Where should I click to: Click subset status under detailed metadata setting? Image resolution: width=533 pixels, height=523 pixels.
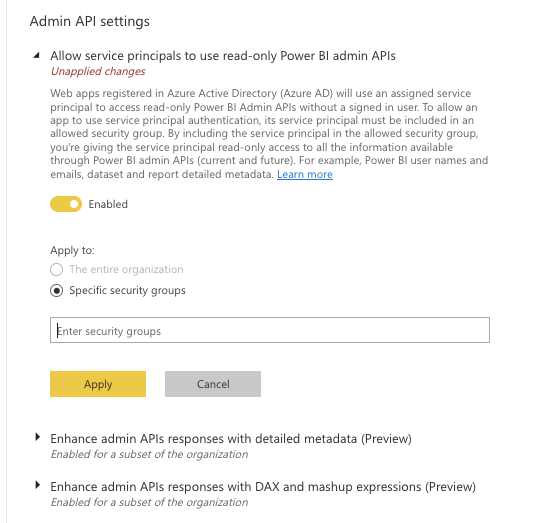(x=149, y=454)
